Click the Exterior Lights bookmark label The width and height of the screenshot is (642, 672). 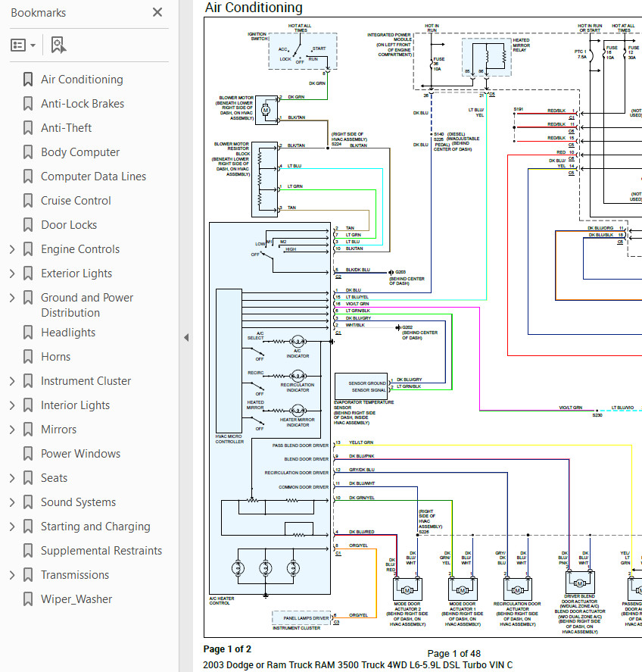pyautogui.click(x=76, y=273)
